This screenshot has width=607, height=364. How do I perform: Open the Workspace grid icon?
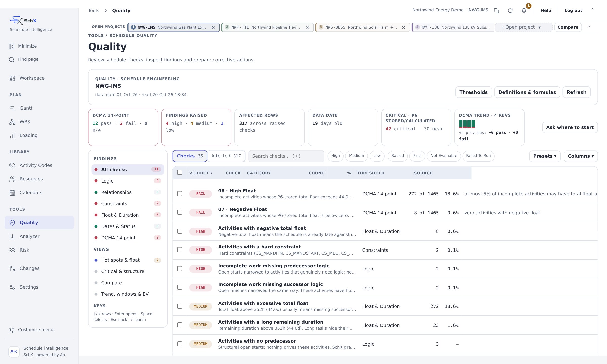(x=12, y=78)
